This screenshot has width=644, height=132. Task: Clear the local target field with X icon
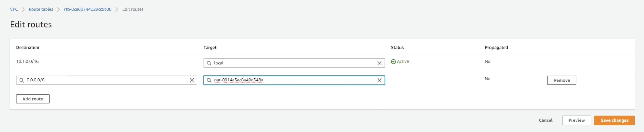[379, 63]
